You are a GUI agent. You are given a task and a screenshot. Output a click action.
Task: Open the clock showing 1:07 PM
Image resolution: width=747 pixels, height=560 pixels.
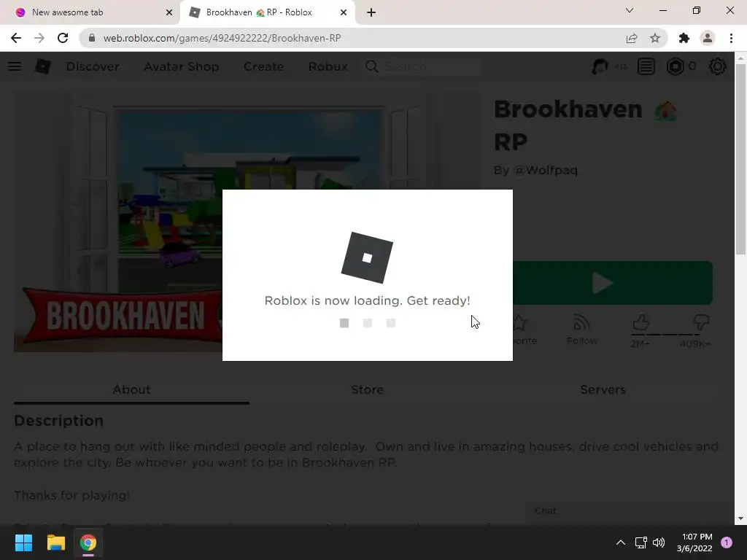click(x=694, y=542)
